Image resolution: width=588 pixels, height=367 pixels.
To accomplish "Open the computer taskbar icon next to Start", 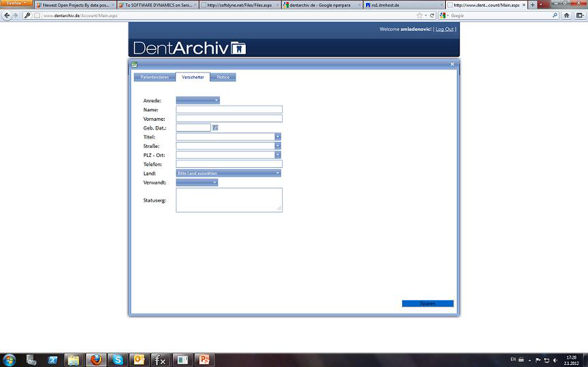I will click(31, 360).
